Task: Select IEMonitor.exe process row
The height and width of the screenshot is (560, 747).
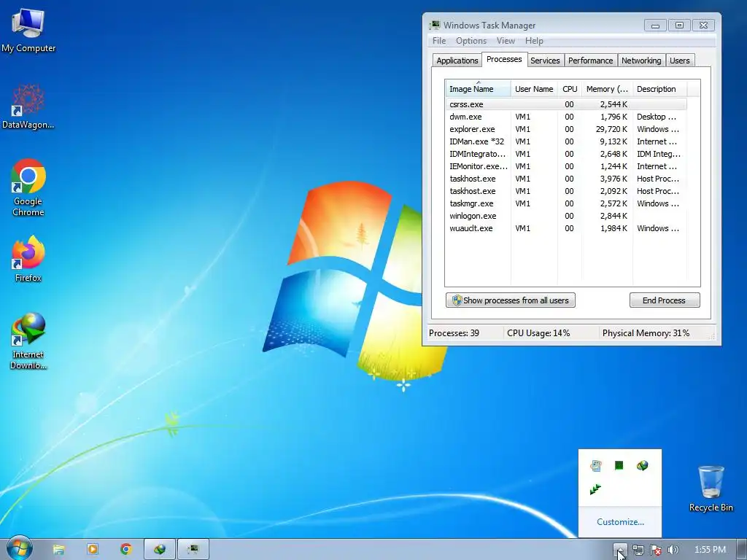Action: pyautogui.click(x=566, y=166)
